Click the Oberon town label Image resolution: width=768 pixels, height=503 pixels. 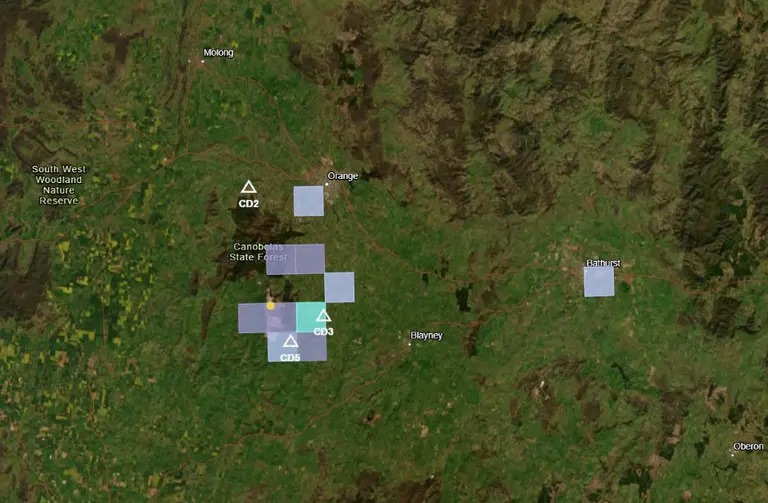point(748,446)
